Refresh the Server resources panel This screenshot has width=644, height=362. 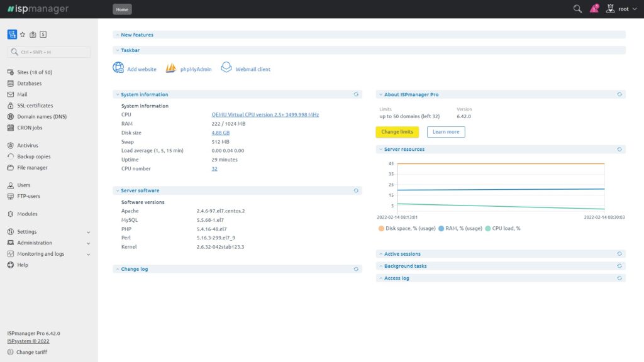[619, 150]
